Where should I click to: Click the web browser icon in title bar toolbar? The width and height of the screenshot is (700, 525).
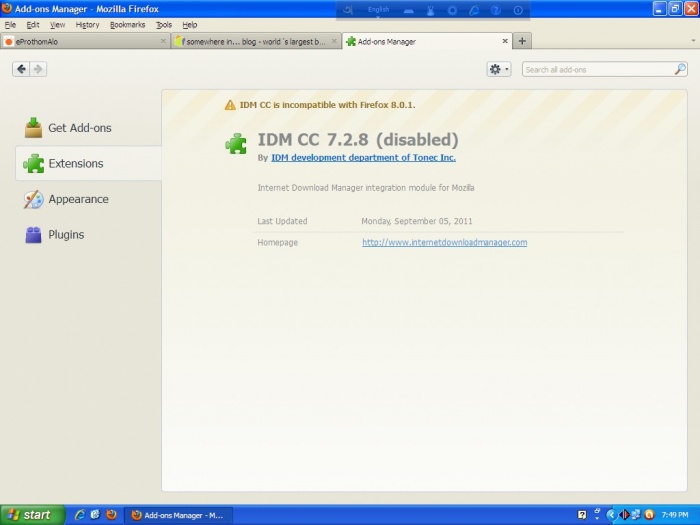click(474, 10)
